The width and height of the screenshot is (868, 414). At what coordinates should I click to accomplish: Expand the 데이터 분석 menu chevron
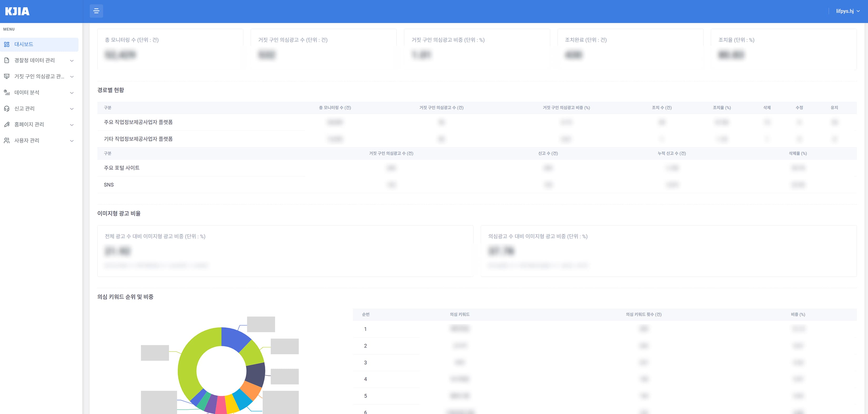72,93
